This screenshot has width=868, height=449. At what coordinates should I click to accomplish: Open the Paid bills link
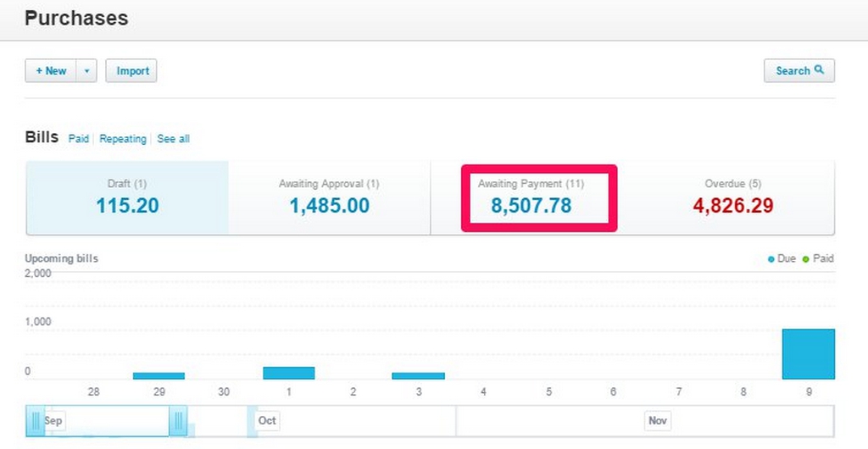(x=79, y=139)
